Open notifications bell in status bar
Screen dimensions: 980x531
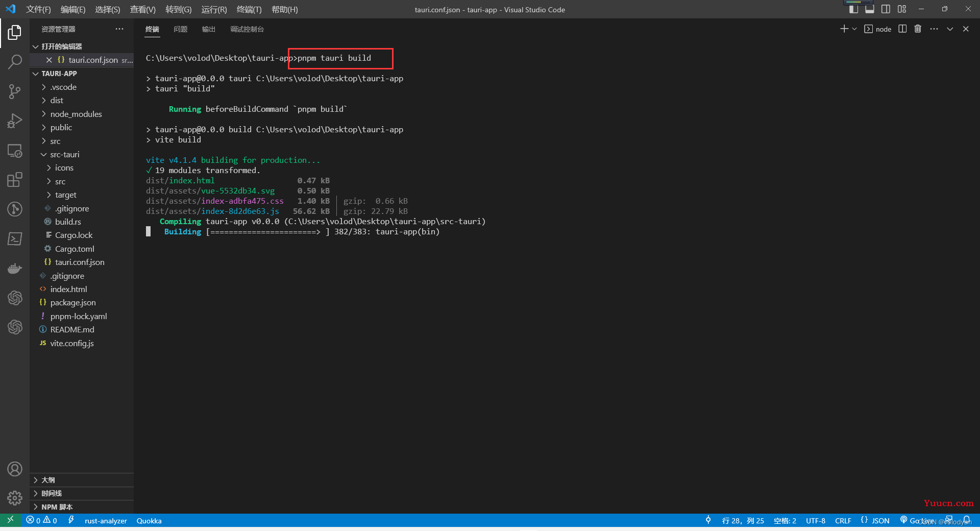click(x=966, y=520)
